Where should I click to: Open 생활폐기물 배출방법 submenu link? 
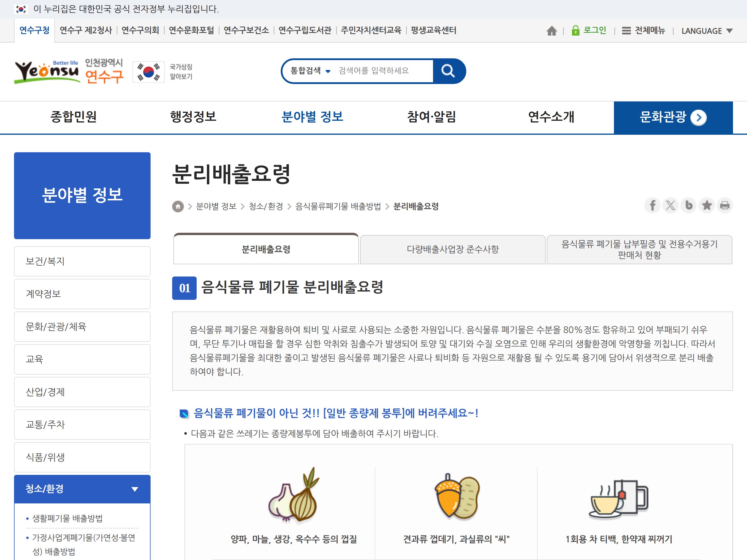[x=67, y=518]
